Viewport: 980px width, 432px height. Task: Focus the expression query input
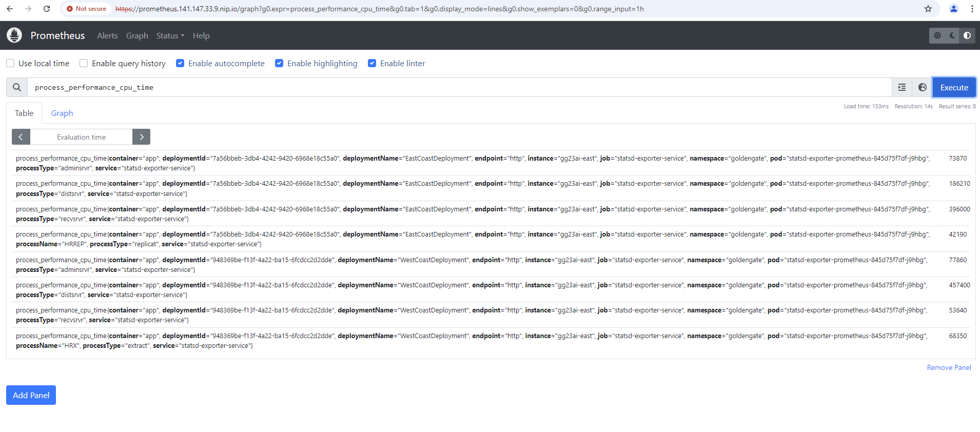coord(459,87)
